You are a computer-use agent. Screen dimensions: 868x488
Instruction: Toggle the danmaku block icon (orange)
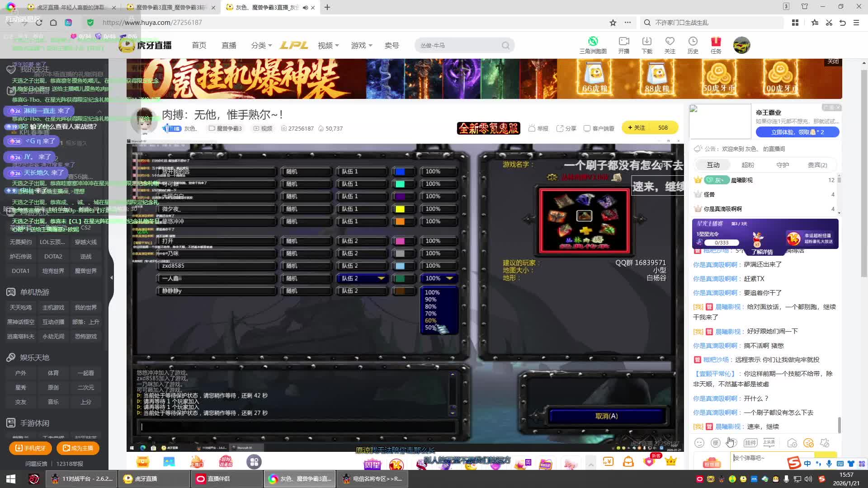(x=808, y=443)
